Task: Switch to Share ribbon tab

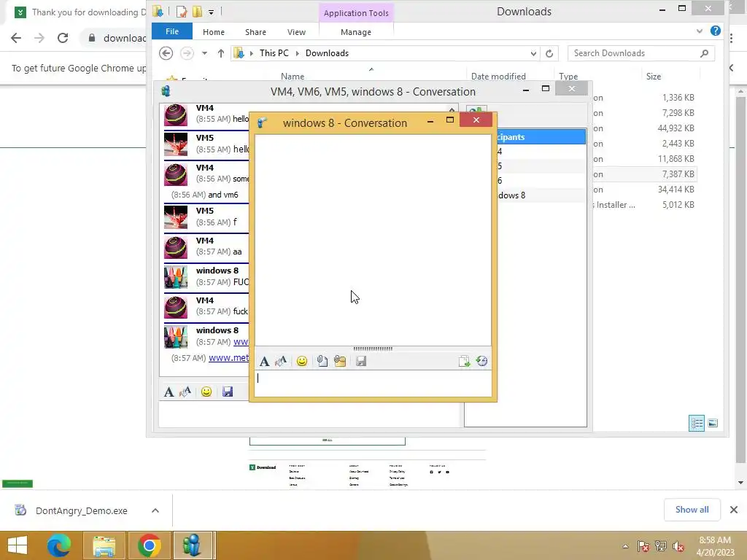Action: pyautogui.click(x=255, y=32)
